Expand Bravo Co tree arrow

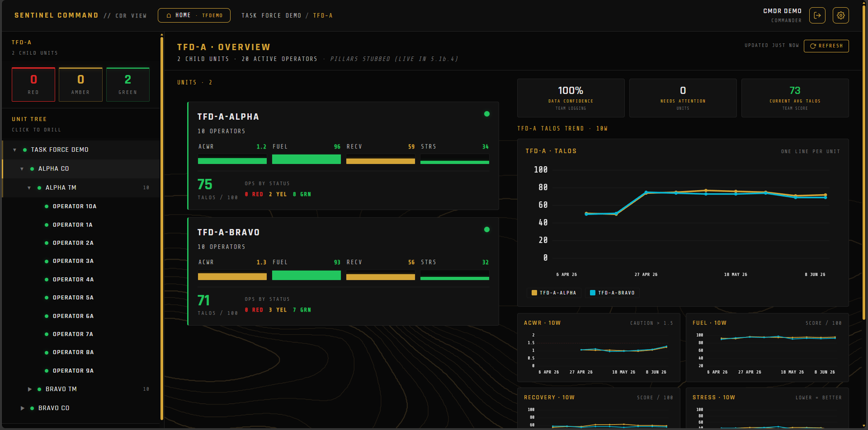pyautogui.click(x=22, y=408)
